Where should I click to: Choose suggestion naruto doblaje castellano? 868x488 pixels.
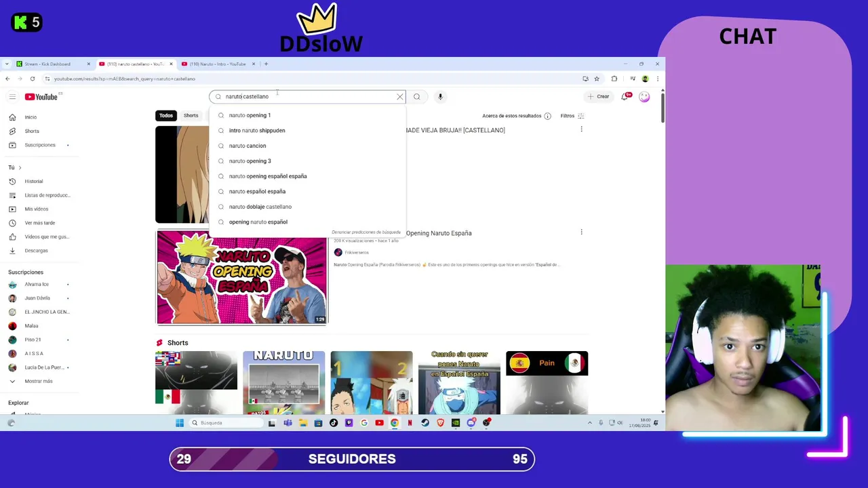307,207
